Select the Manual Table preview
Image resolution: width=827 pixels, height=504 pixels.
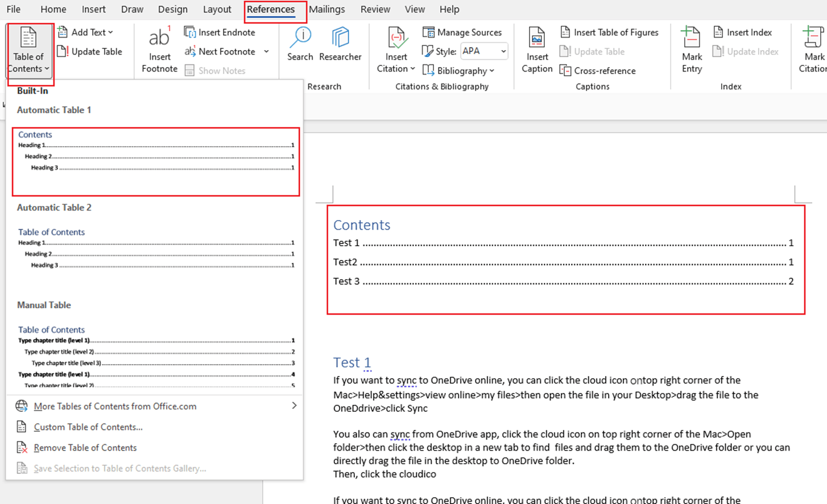pos(156,357)
